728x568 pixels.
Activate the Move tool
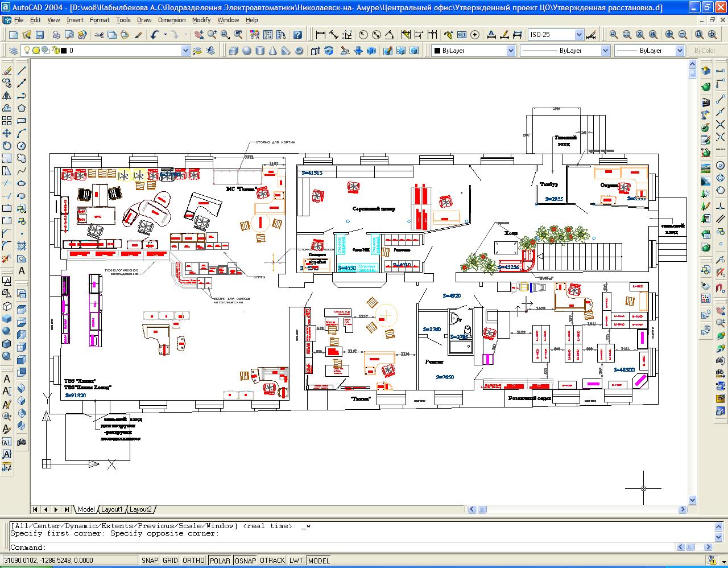[7, 133]
